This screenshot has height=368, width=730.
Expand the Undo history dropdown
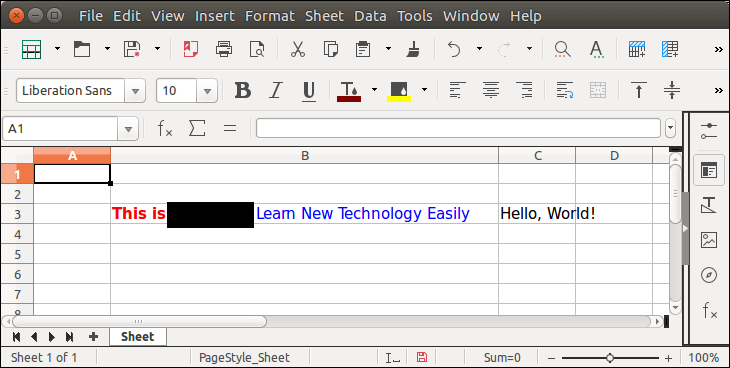pyautogui.click(x=479, y=48)
